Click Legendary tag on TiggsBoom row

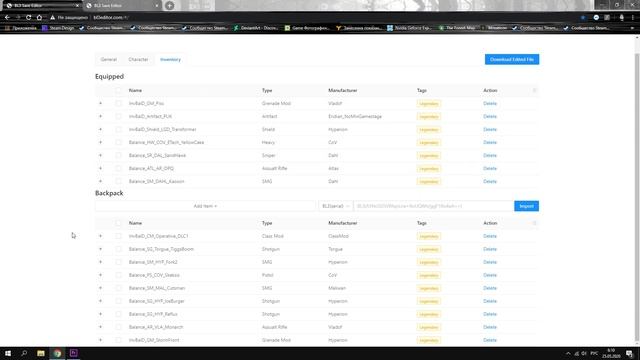pyautogui.click(x=429, y=249)
